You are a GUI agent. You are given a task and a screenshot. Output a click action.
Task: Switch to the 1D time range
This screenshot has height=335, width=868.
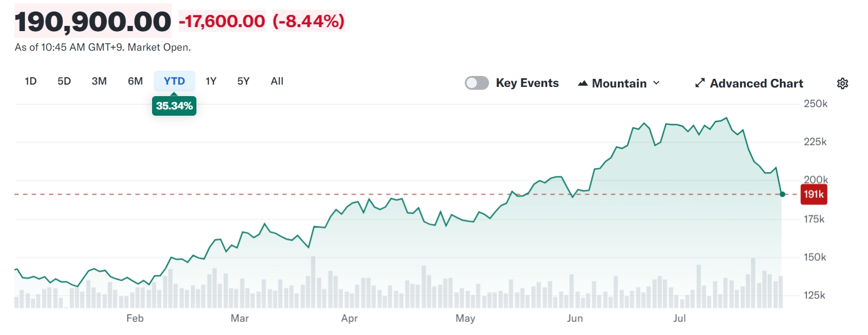click(x=30, y=81)
